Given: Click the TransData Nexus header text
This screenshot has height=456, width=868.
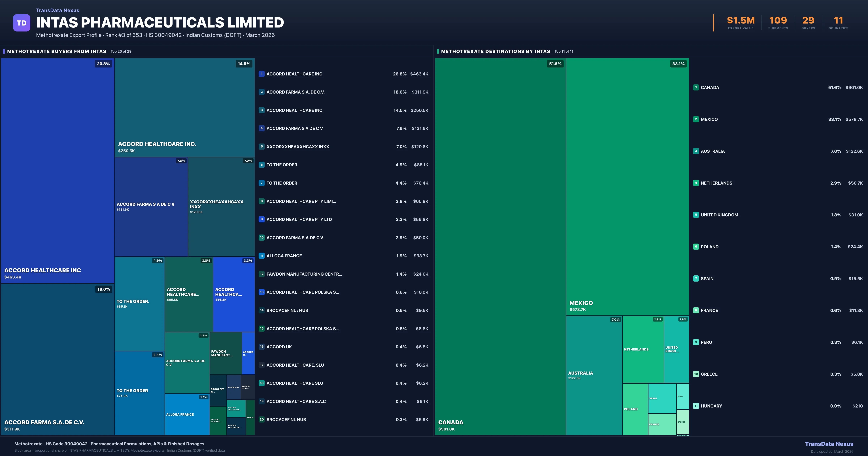Looking at the screenshot, I should (x=58, y=10).
